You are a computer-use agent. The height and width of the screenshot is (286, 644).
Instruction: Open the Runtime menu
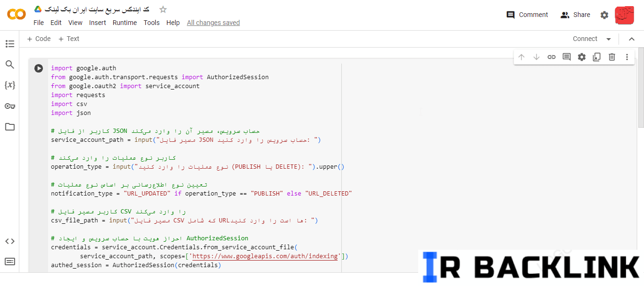point(124,23)
